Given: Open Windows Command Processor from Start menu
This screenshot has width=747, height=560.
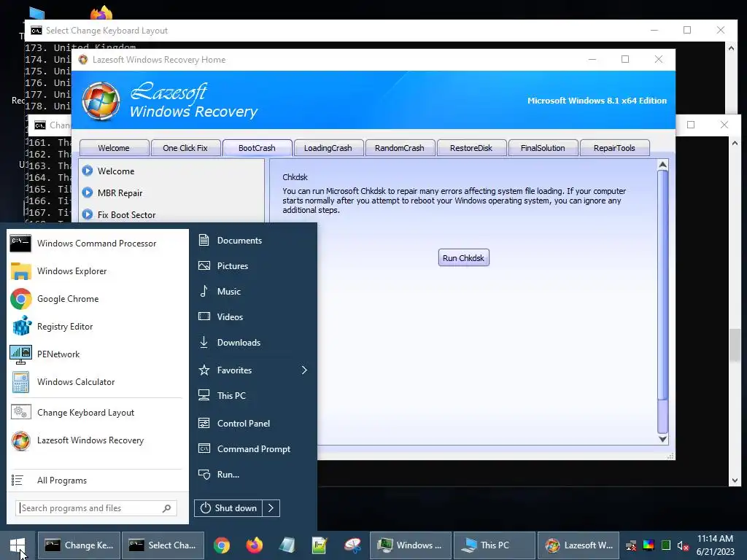Looking at the screenshot, I should tap(96, 244).
